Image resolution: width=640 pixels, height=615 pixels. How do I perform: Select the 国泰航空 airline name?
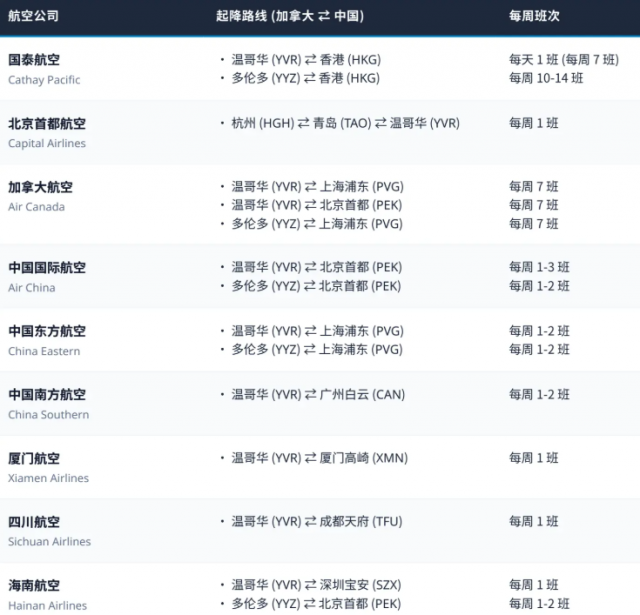34,60
